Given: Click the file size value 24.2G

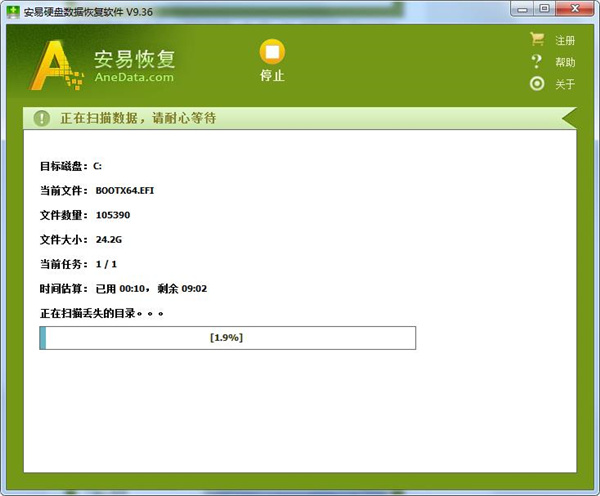Looking at the screenshot, I should pos(109,240).
